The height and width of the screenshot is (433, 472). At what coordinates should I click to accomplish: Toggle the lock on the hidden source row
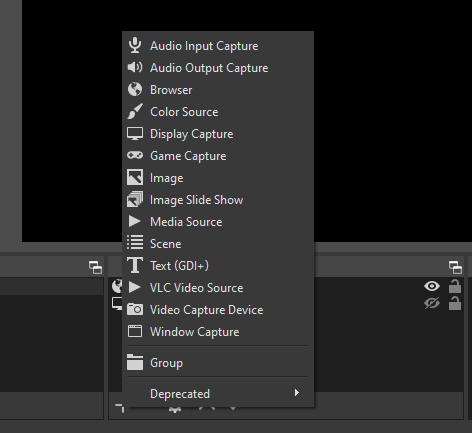coord(455,303)
